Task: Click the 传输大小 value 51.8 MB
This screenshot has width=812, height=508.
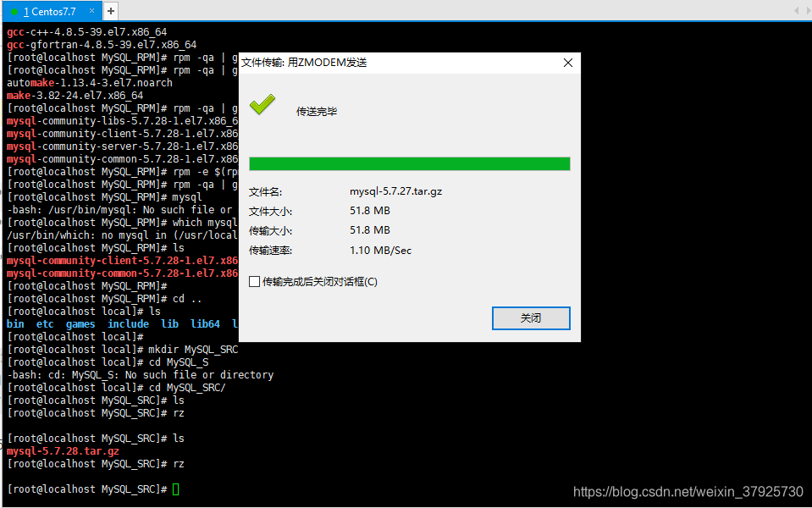Action: point(370,230)
